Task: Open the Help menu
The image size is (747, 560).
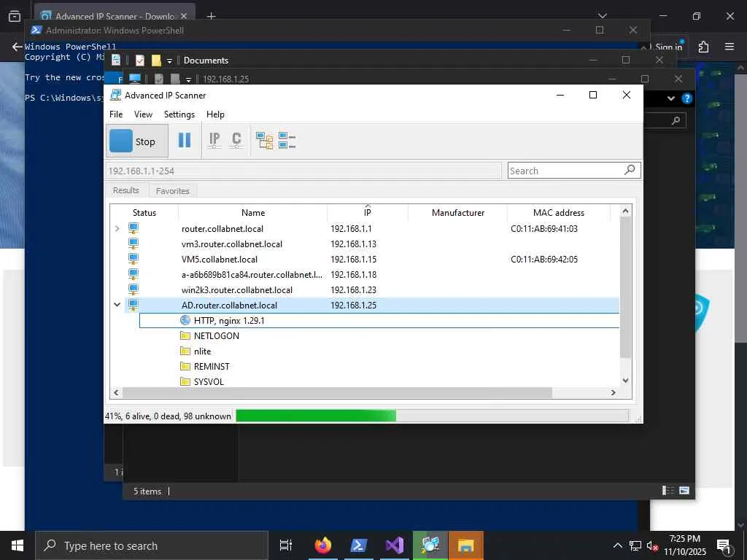Action: click(x=215, y=114)
